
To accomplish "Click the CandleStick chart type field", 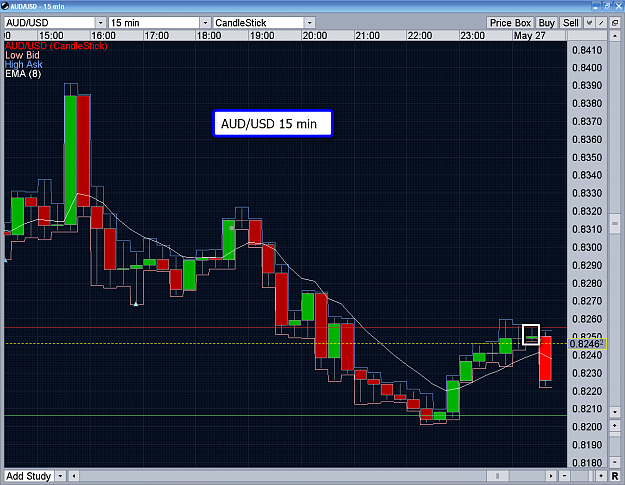I will (x=258, y=23).
